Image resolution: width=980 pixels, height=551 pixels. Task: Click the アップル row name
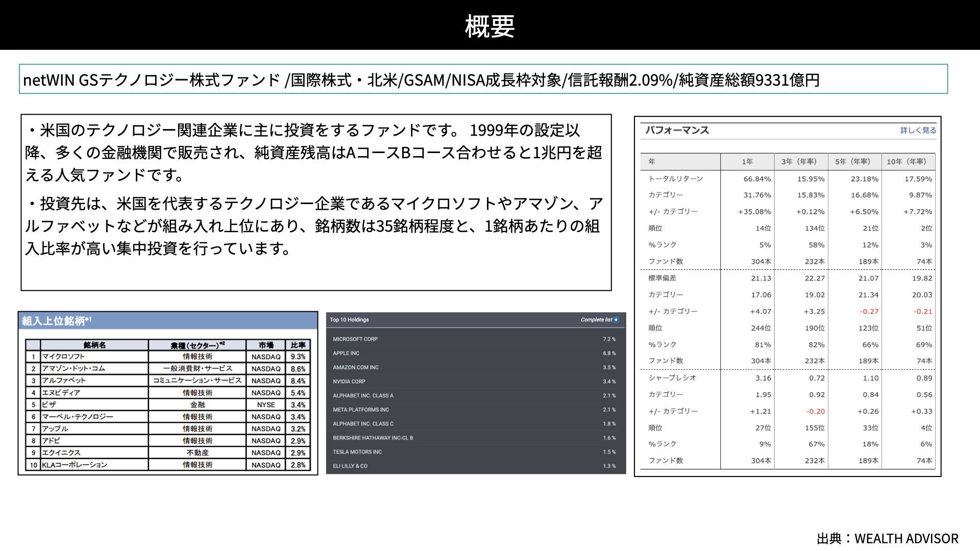pyautogui.click(x=55, y=429)
